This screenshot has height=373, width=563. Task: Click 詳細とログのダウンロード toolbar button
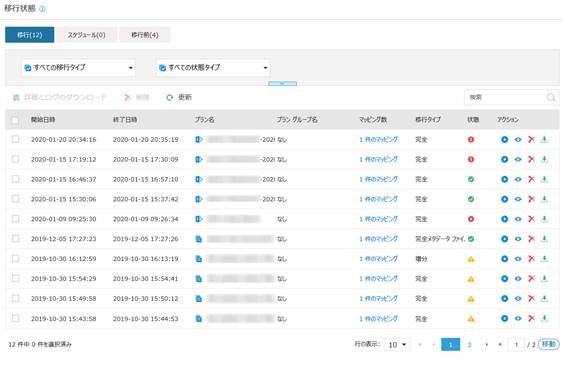point(60,97)
